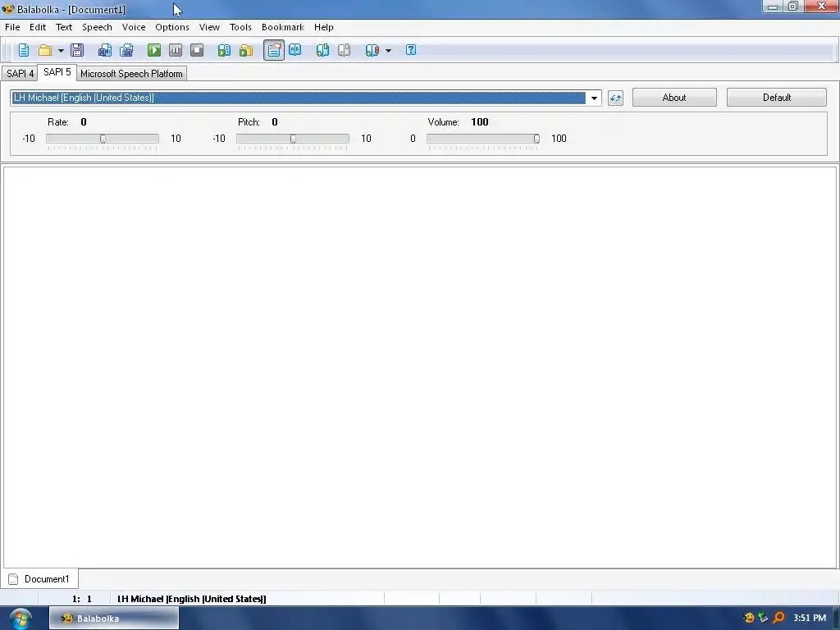840x630 pixels.
Task: Click the insert bookmark icon
Action: [322, 50]
